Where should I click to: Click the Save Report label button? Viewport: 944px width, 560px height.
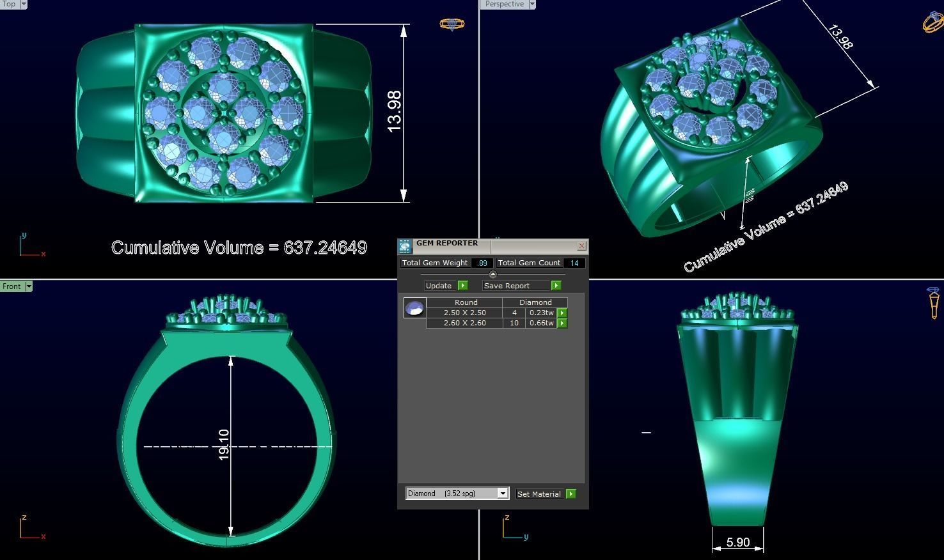coord(517,286)
